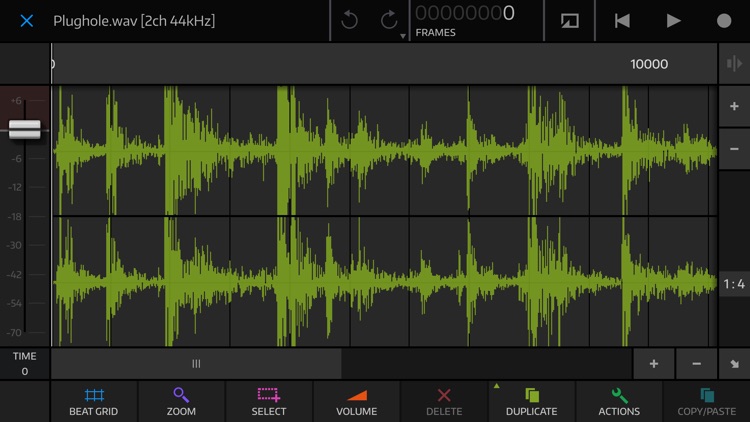Click the Delete tool
750x422 pixels.
[444, 402]
